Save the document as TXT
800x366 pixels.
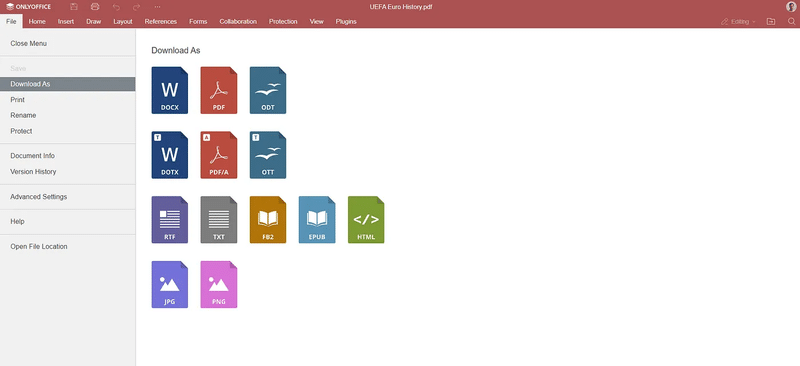tap(218, 220)
